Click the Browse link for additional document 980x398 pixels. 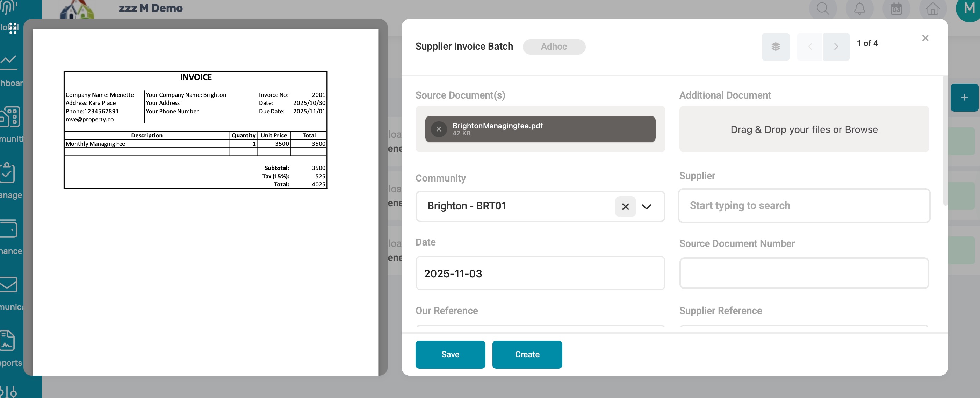pyautogui.click(x=861, y=129)
